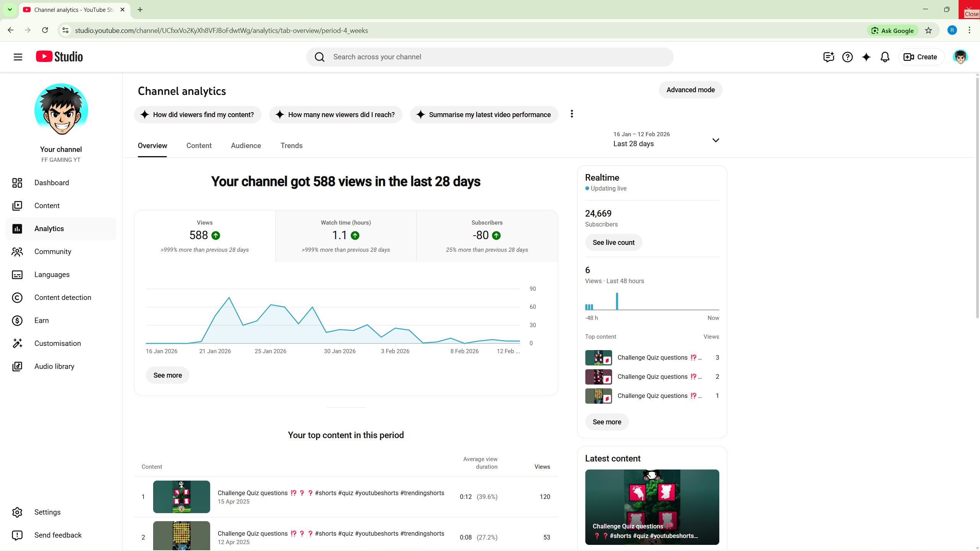Select the Watch time (hours) metric card
Viewport: 980px width, 551px height.
(346, 236)
